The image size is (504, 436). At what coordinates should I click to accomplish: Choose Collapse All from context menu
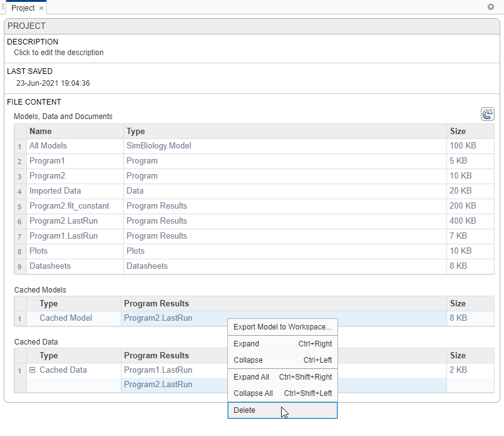[282, 393]
